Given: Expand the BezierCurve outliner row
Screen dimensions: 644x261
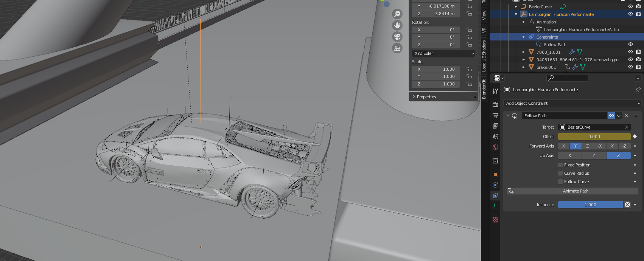Looking at the screenshot, I should click(516, 6).
